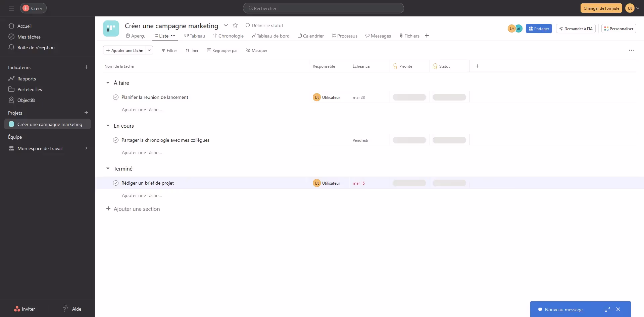This screenshot has width=644, height=317.
Task: Mark 'Planifier la réunion de lancement' complete
Action: 116,97
